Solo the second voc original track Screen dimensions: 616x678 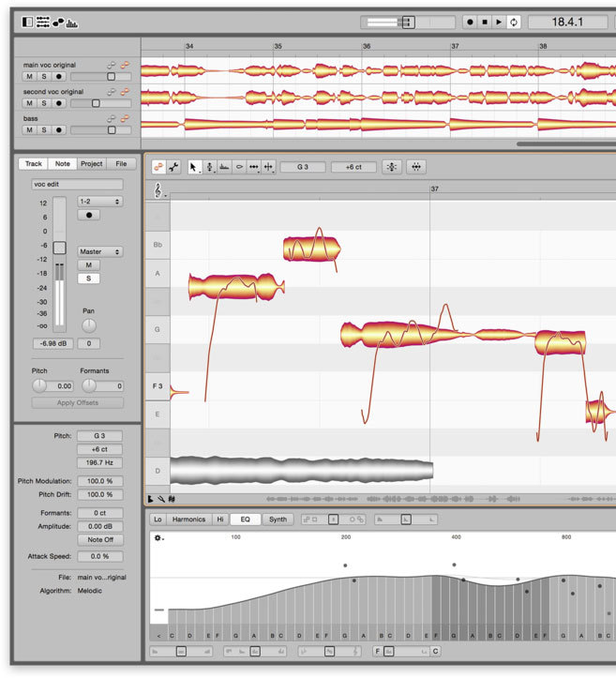44,103
